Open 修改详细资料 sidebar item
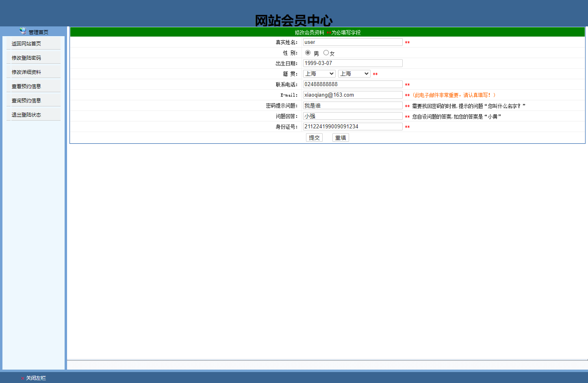The image size is (588, 383). tap(26, 72)
